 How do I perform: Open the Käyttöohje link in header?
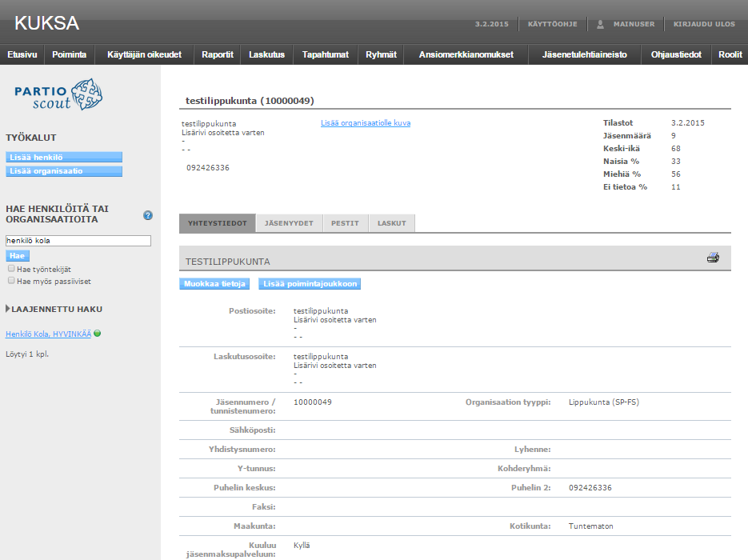click(x=553, y=24)
